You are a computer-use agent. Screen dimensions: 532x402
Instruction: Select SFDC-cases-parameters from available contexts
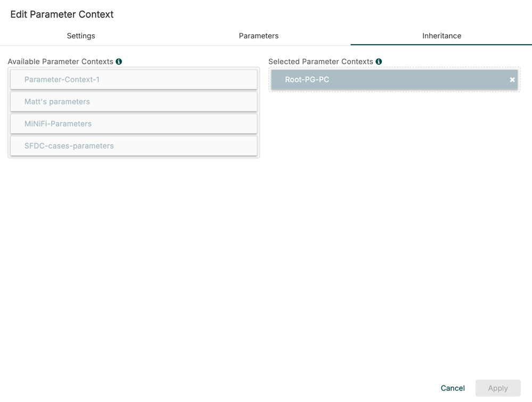(134, 146)
